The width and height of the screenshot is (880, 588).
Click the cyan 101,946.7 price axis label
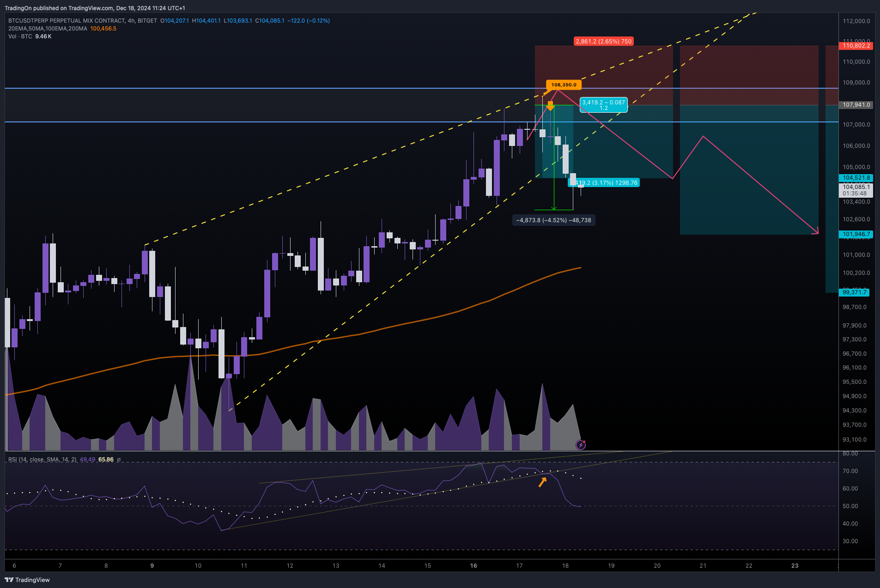coord(856,234)
